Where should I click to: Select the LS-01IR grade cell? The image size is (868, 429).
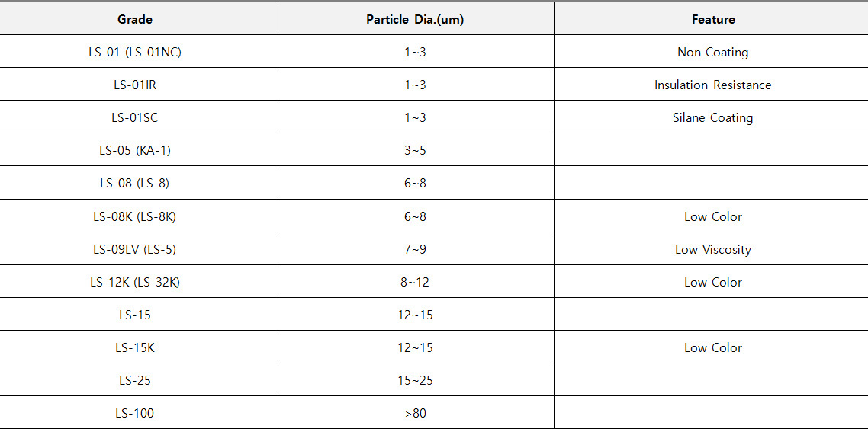tap(135, 85)
